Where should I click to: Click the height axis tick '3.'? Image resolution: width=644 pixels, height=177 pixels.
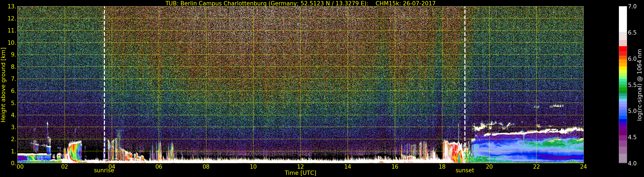point(14,127)
